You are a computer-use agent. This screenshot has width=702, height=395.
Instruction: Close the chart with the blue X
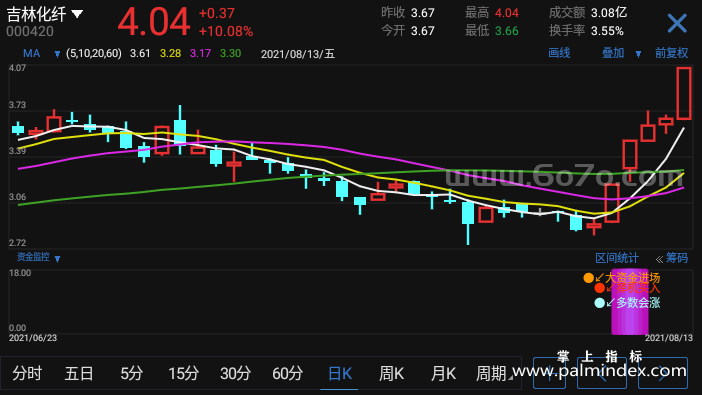(676, 23)
